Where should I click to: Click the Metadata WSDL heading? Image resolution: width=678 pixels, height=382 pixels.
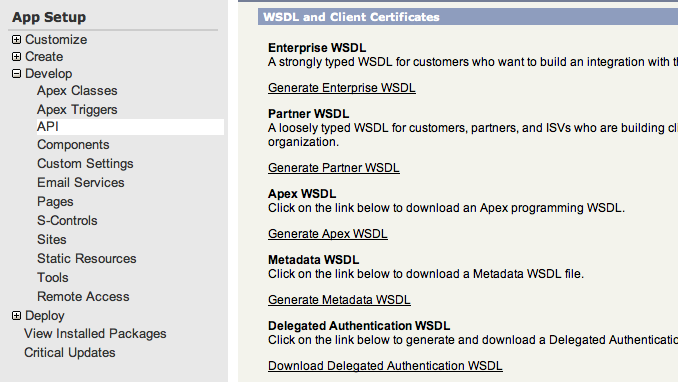[x=313, y=260]
